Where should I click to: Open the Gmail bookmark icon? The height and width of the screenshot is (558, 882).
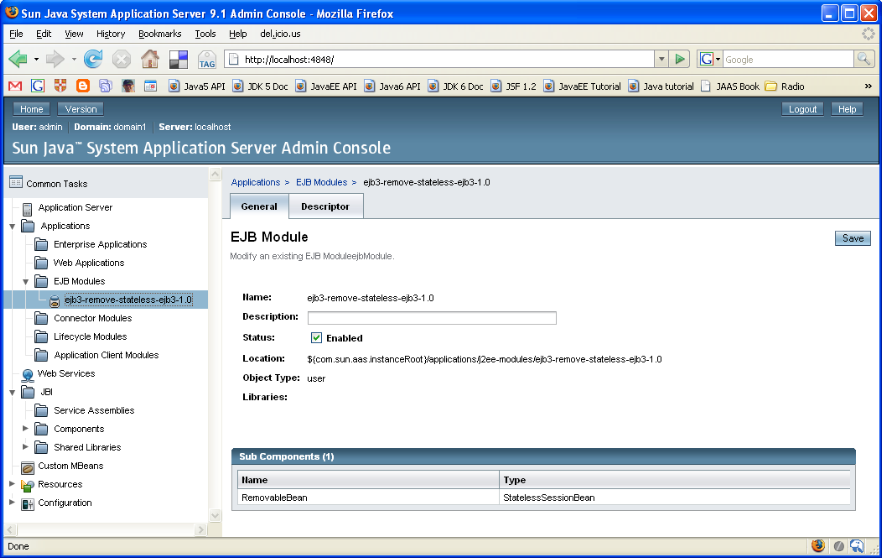click(x=15, y=86)
